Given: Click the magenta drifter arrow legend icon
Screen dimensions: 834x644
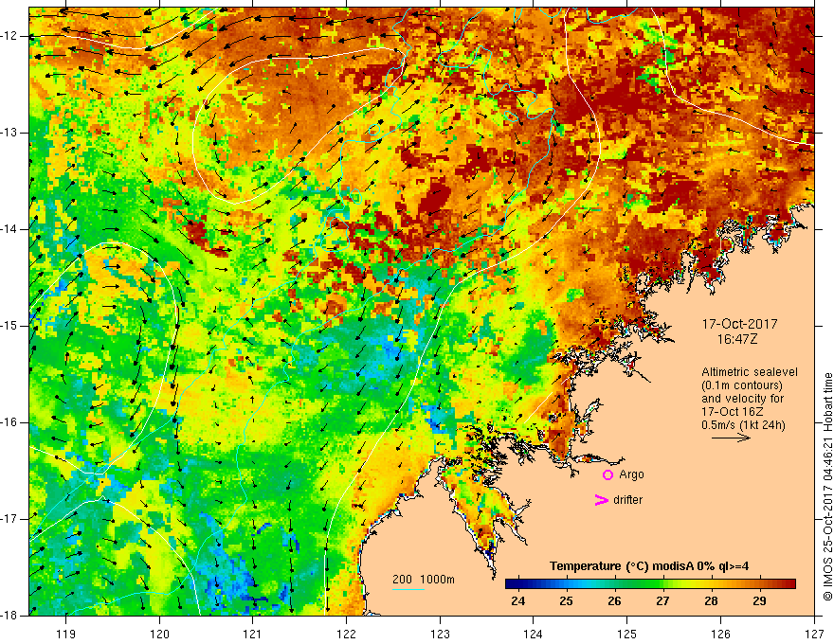Looking at the screenshot, I should 602,500.
